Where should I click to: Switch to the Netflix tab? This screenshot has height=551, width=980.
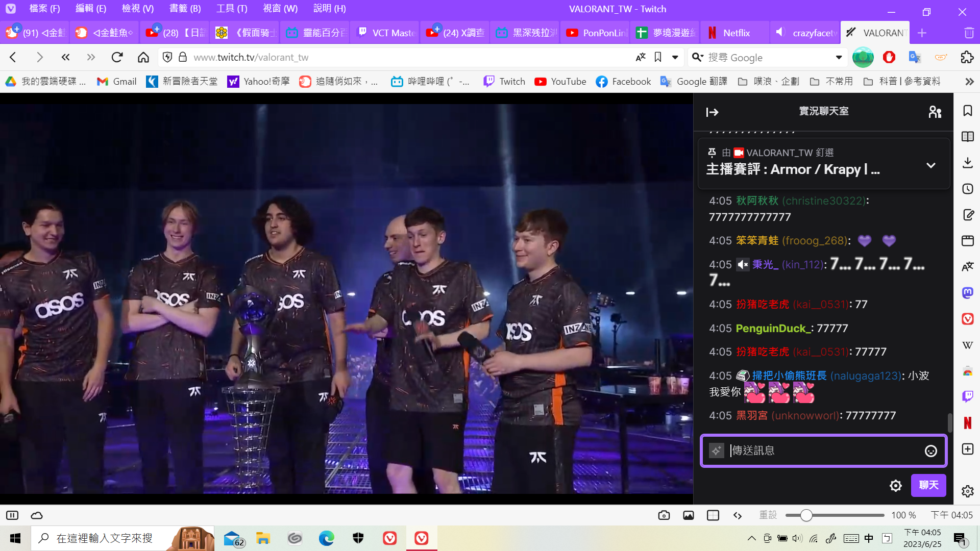tap(734, 33)
